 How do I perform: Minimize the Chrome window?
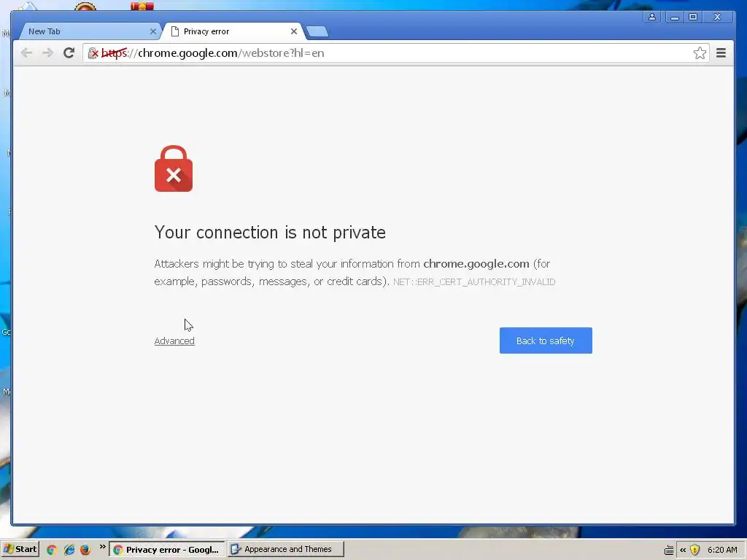tap(674, 17)
